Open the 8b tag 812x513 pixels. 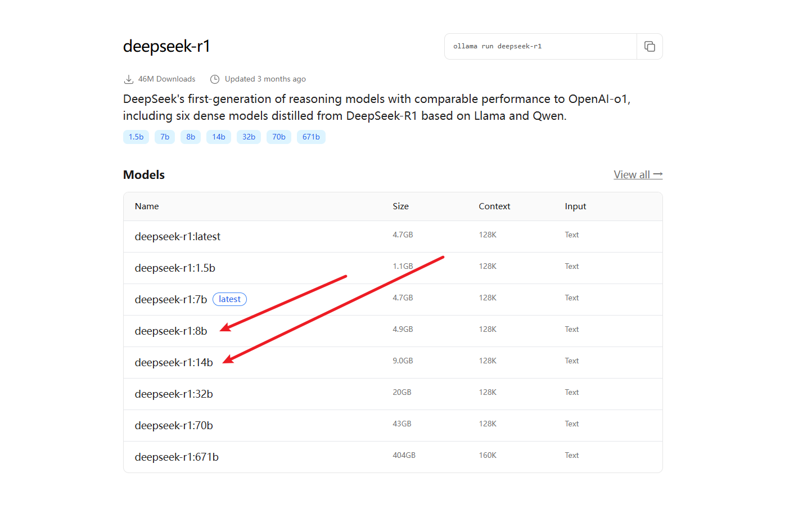coord(191,137)
